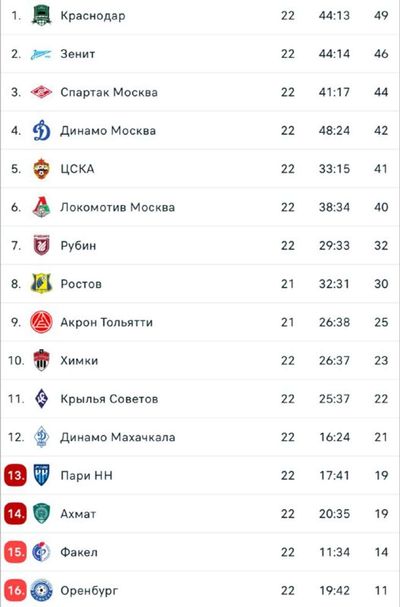Screen dimensions: 400x607
Task: Click the Krylia Sovetov diamond logo
Action: (41, 398)
